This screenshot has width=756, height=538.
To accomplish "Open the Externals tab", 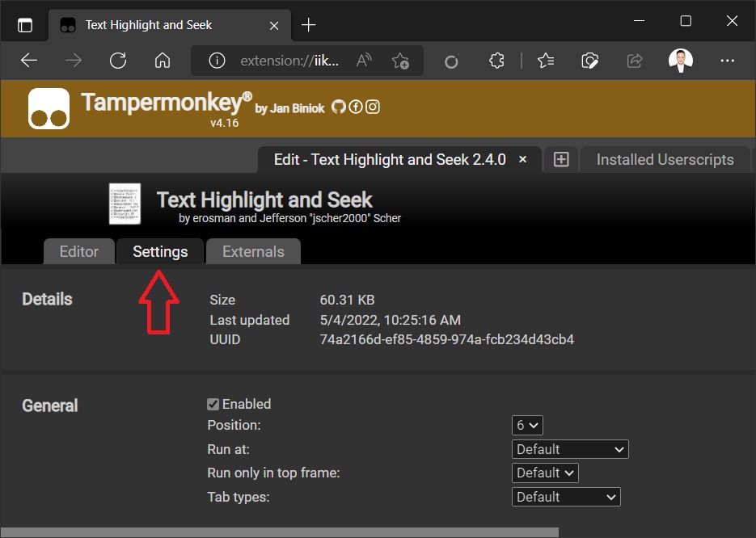I will point(253,251).
